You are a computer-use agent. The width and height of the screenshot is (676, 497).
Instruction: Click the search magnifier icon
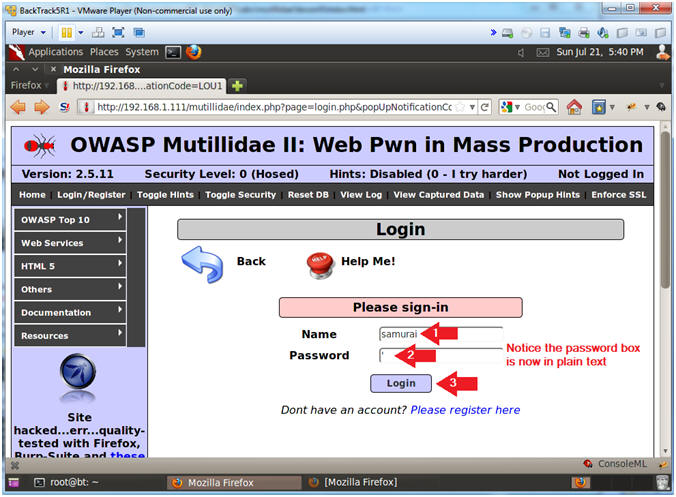point(551,106)
